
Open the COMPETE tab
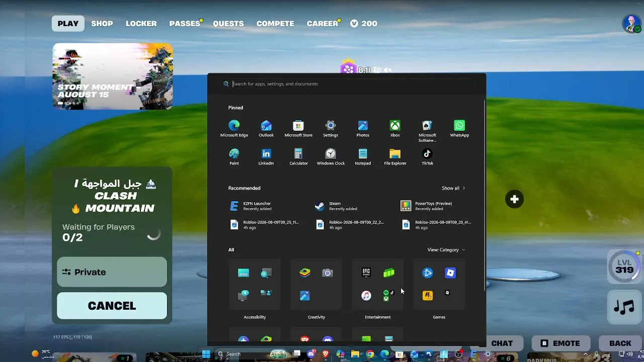pyautogui.click(x=275, y=24)
